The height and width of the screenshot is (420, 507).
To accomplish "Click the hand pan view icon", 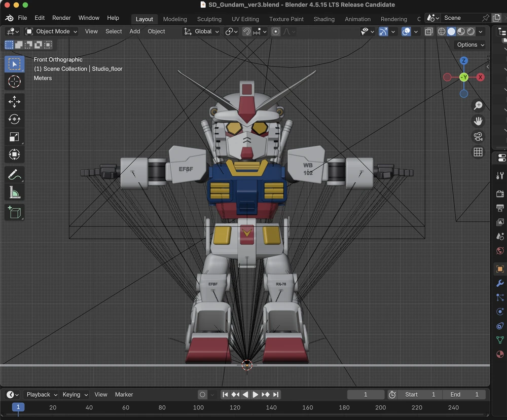I will click(x=478, y=121).
